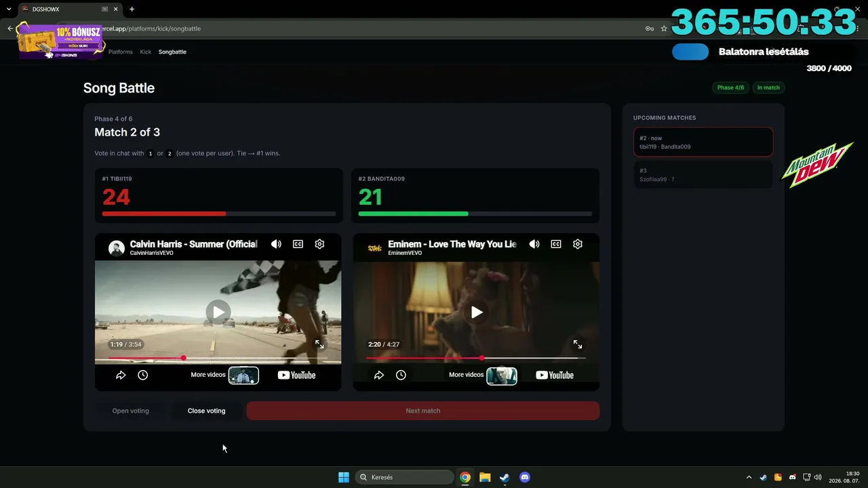Select the Songbattle breadcrumb

[x=172, y=52]
